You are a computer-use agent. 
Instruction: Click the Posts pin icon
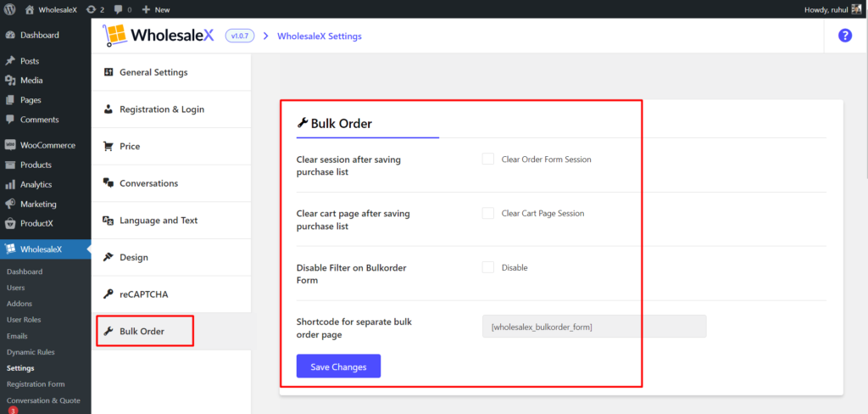pyautogui.click(x=10, y=61)
